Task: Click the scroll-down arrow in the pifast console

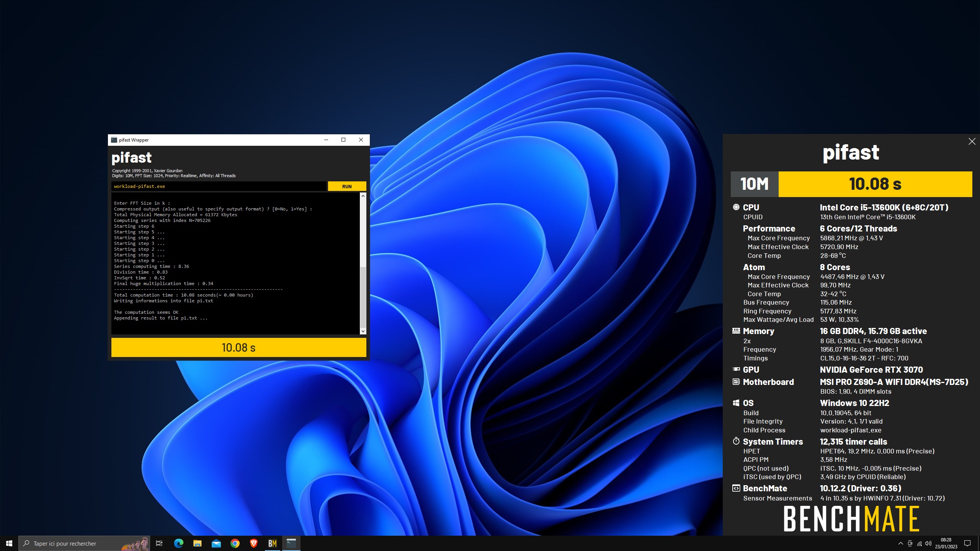Action: [363, 331]
